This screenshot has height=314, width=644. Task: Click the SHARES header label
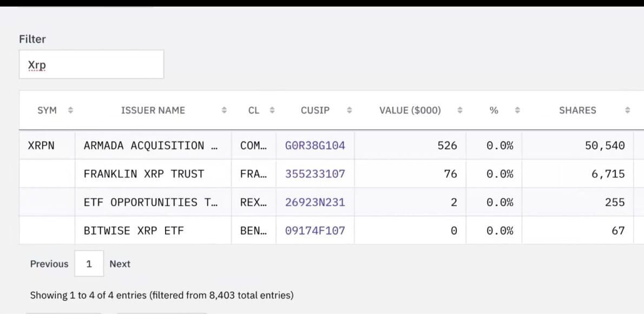click(x=577, y=110)
